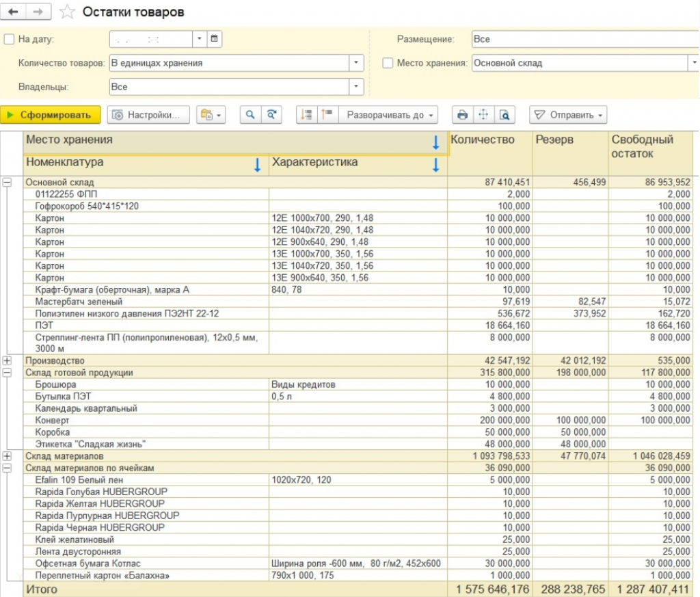700x597 pixels.
Task: Go forward with the right arrow button
Action: pos(38,12)
